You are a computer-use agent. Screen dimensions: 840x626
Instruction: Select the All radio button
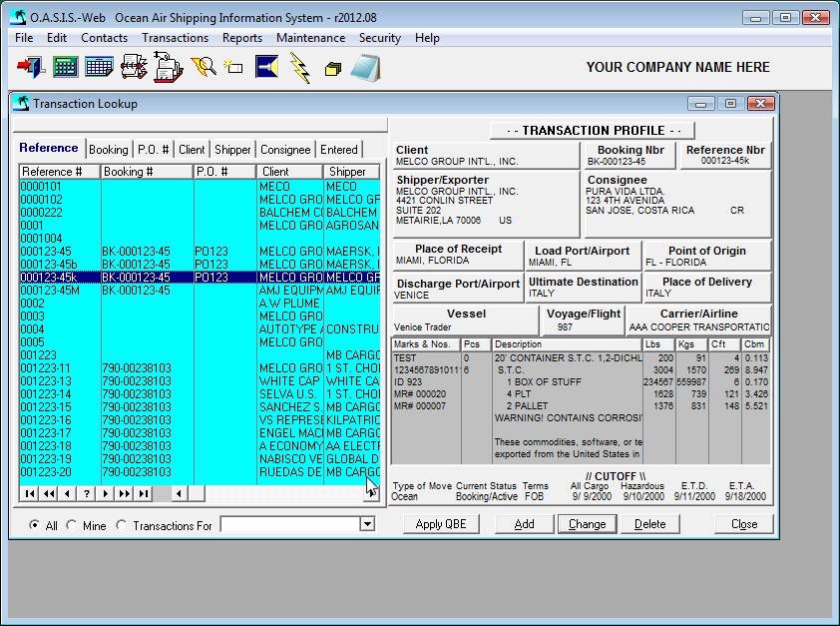(35, 525)
